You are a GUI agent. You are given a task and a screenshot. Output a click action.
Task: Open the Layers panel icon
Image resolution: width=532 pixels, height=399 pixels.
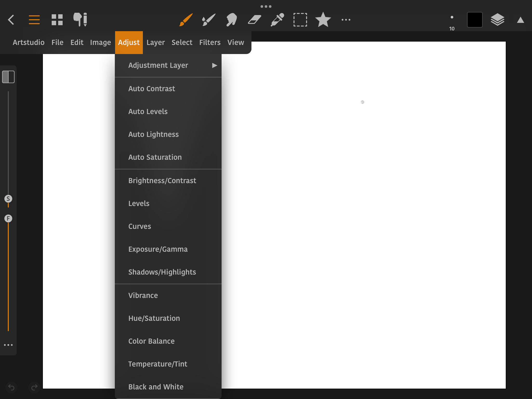[x=497, y=20]
